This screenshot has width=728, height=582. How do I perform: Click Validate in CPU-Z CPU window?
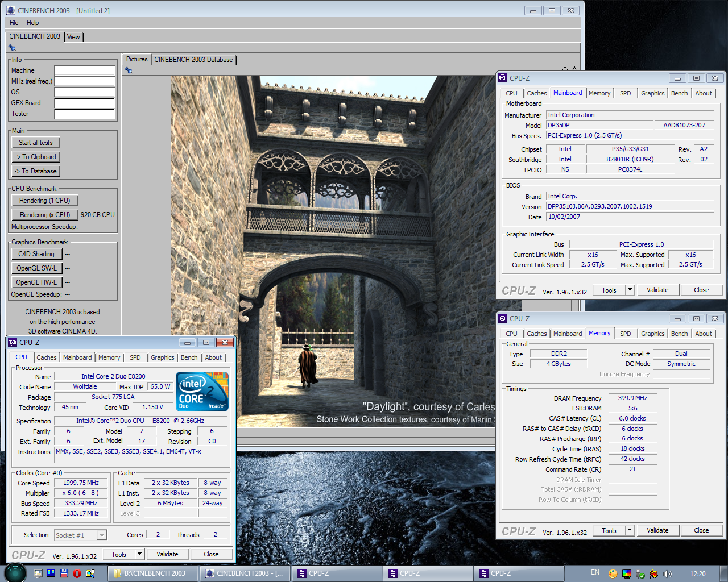click(x=167, y=554)
